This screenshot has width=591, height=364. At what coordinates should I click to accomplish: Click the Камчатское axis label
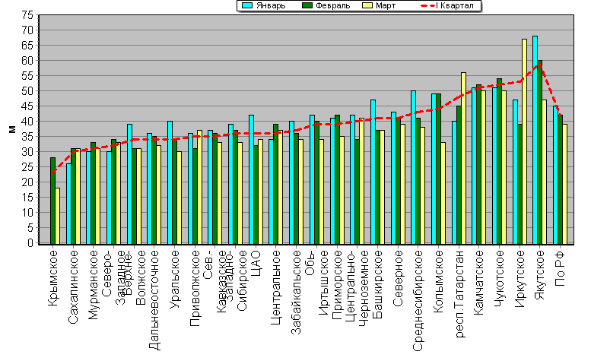478,283
